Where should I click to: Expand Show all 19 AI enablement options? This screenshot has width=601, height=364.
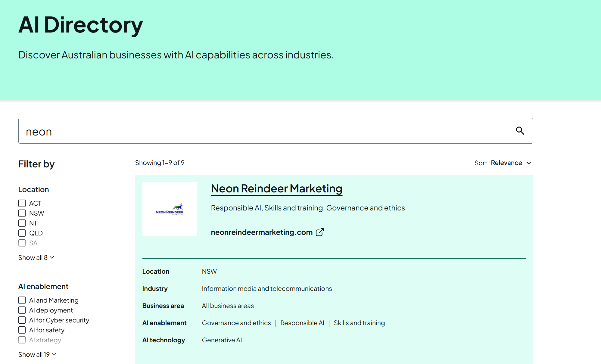(37, 355)
